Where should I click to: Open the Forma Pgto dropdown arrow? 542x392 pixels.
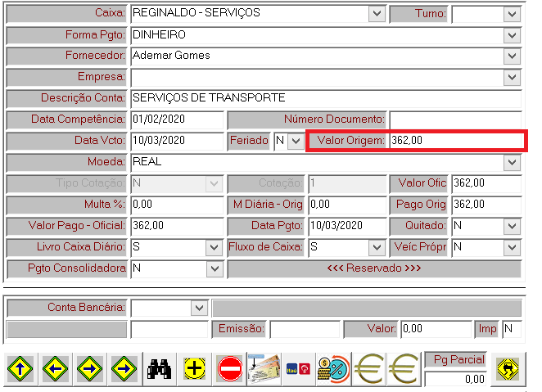(512, 35)
